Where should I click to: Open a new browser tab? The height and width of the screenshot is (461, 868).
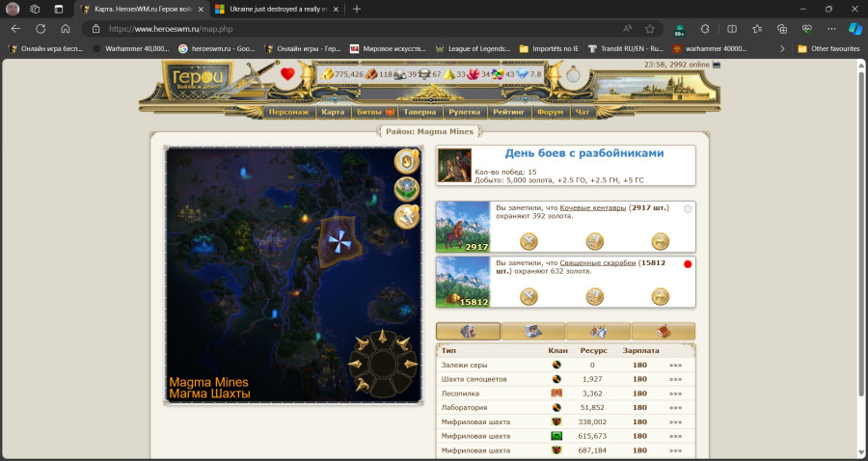tap(357, 10)
